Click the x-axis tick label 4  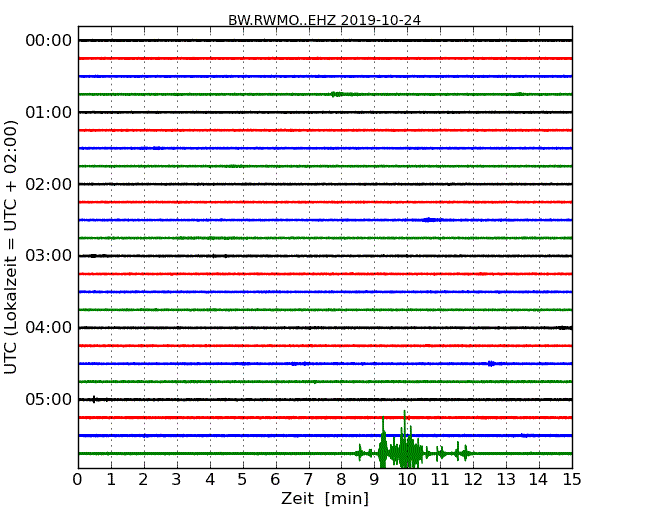tap(210, 480)
